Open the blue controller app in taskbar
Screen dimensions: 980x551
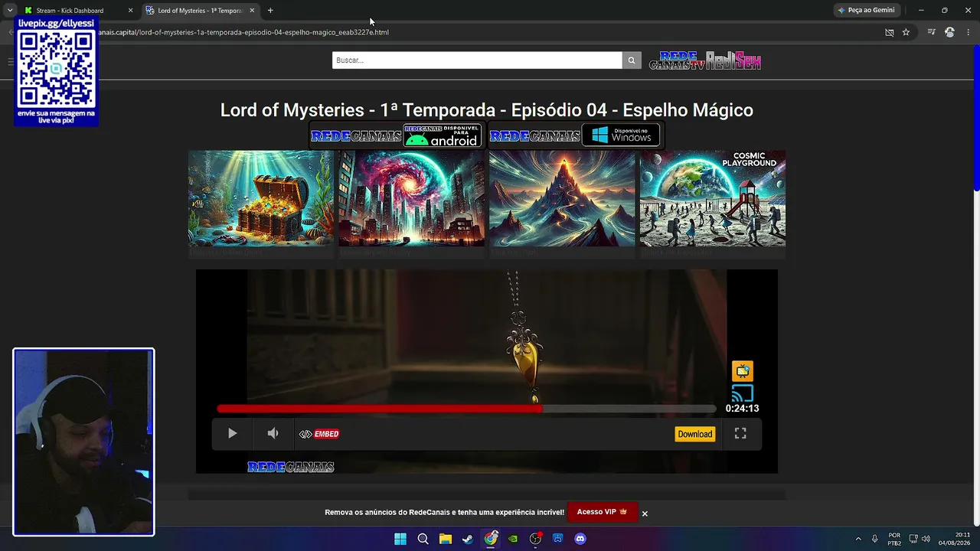pyautogui.click(x=558, y=539)
